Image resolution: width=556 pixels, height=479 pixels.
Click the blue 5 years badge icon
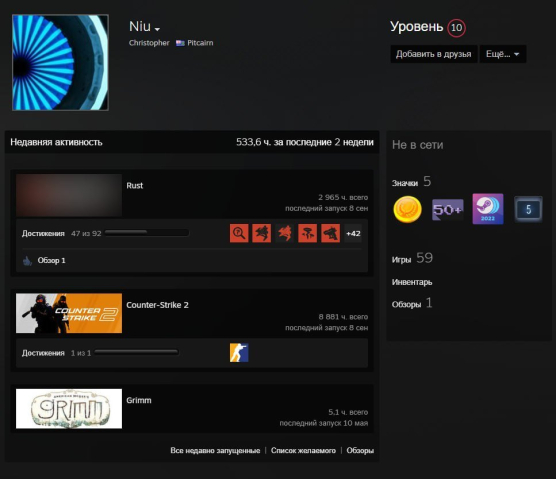pos(528,209)
